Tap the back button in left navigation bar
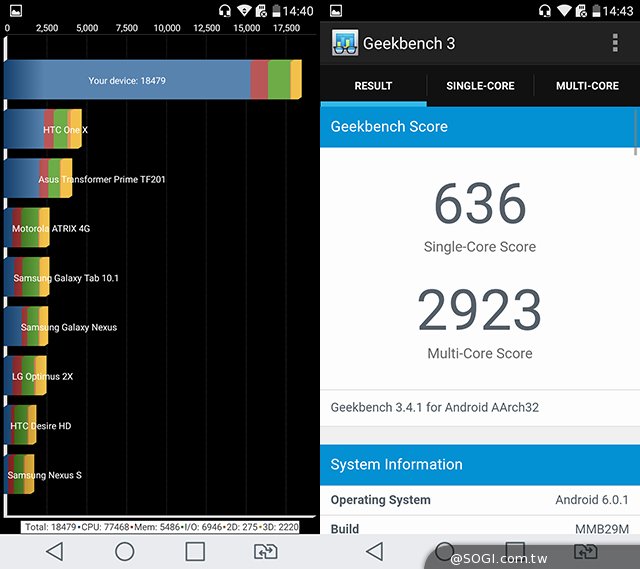The height and width of the screenshot is (569, 640). coord(54,551)
